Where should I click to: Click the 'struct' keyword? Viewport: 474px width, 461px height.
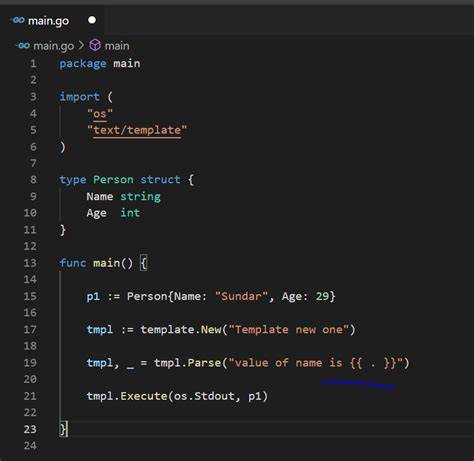pyautogui.click(x=160, y=180)
